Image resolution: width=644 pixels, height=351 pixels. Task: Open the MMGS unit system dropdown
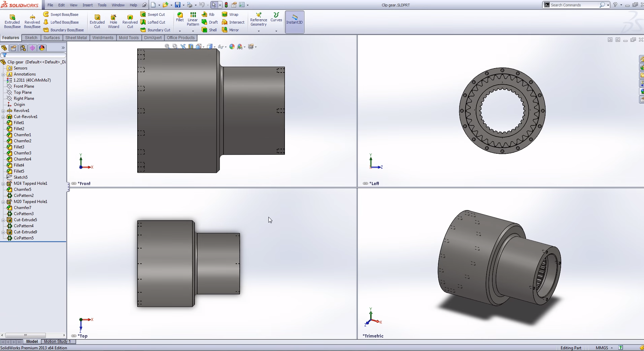click(x=604, y=348)
